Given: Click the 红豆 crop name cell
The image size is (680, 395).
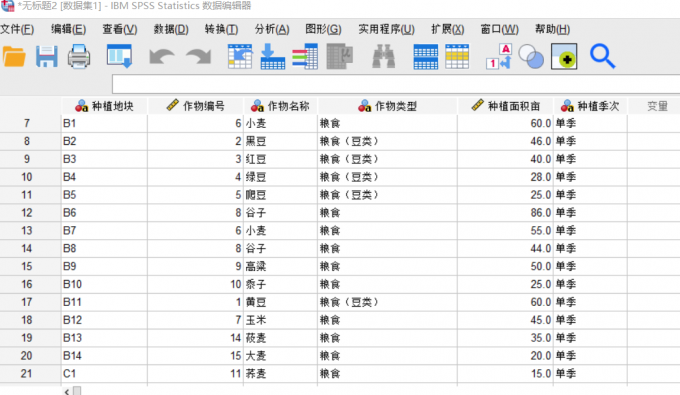Looking at the screenshot, I should coord(280,159).
